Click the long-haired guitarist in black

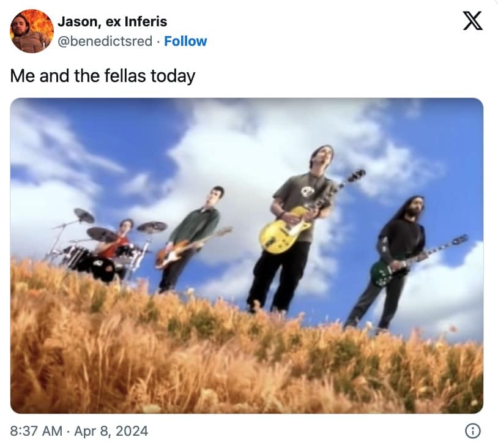[393, 262]
